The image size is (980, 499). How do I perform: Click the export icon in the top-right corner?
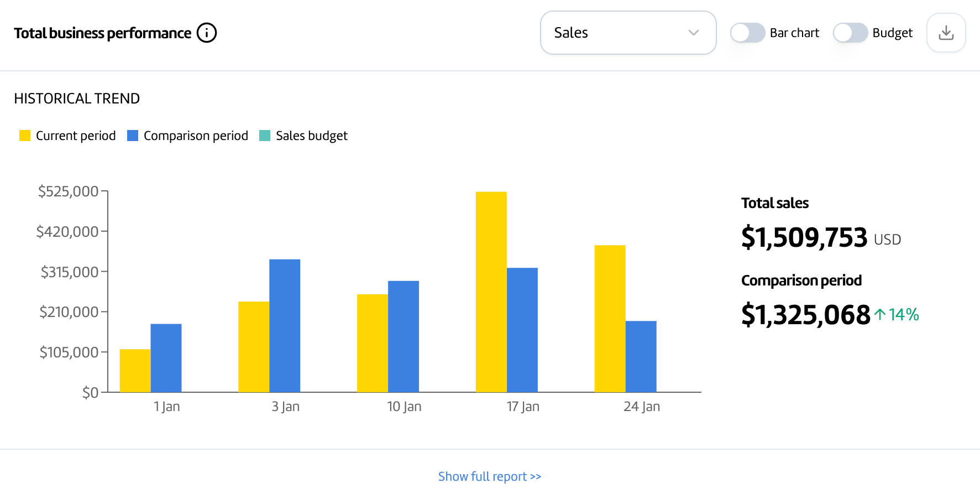946,33
